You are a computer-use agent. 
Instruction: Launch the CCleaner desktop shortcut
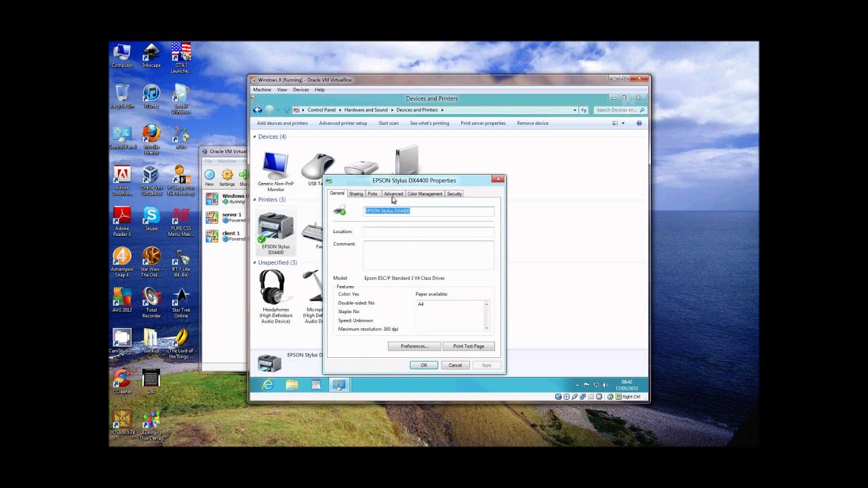[122, 382]
